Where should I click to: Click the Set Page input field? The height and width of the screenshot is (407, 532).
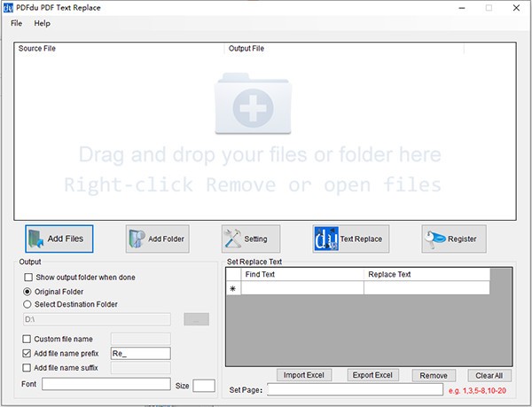[x=355, y=389]
